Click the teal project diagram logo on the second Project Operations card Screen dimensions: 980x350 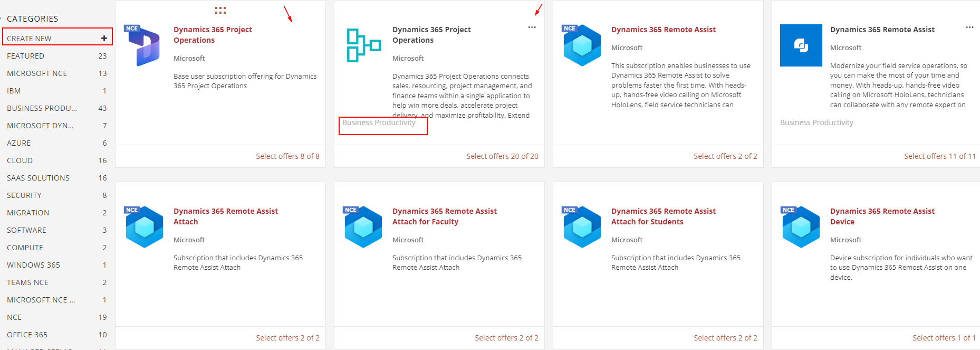coord(364,45)
